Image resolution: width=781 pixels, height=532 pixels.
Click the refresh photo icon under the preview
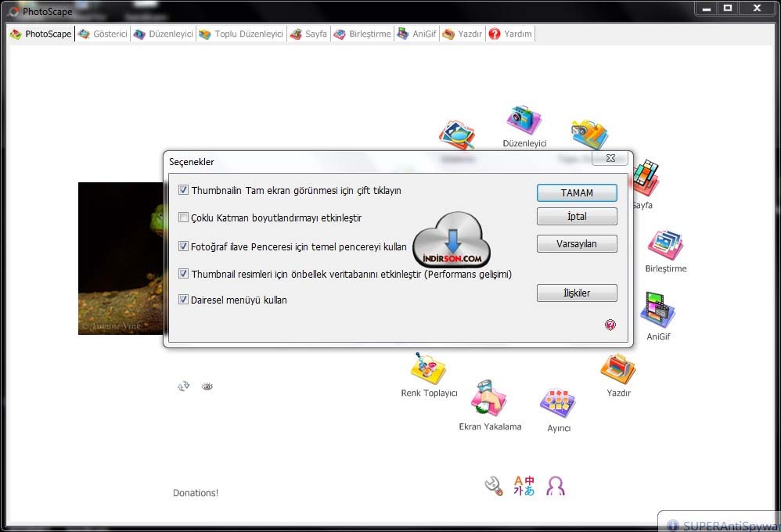click(x=183, y=386)
